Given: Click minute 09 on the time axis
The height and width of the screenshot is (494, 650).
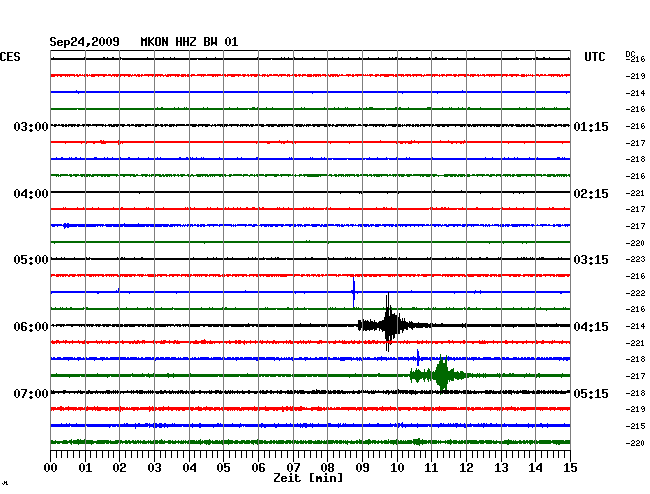Looking at the screenshot, I should (x=362, y=467).
